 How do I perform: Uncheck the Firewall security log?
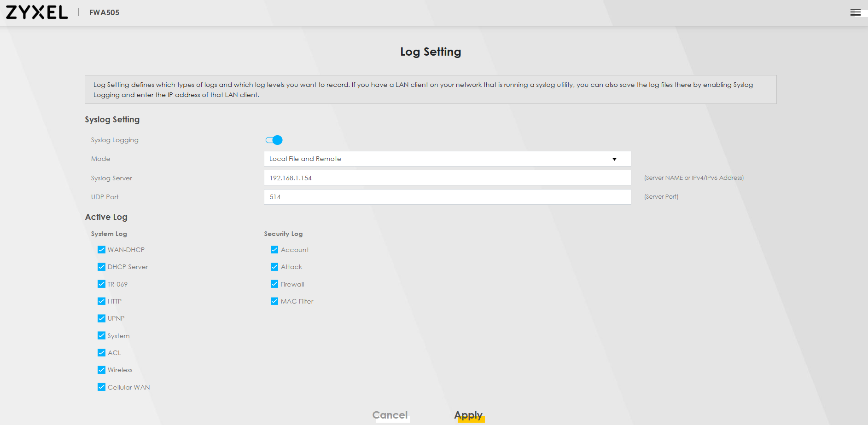click(x=274, y=284)
